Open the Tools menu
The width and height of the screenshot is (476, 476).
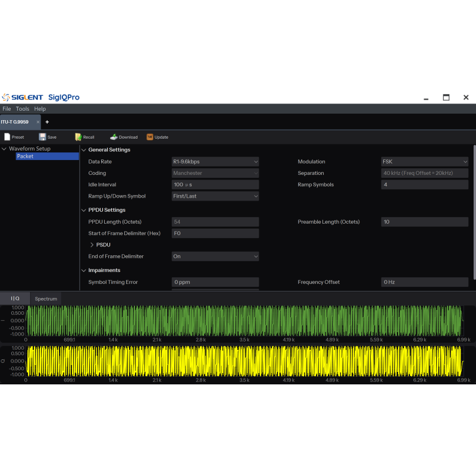tap(23, 109)
